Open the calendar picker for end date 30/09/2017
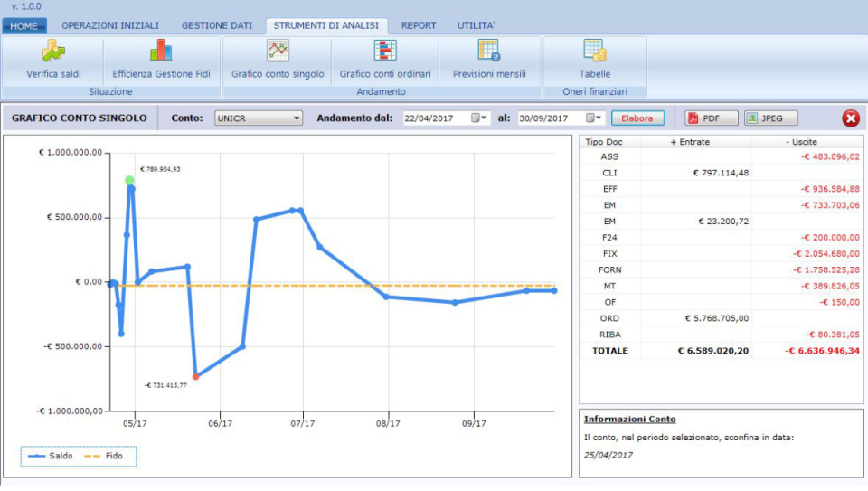868x491 pixels. click(593, 118)
